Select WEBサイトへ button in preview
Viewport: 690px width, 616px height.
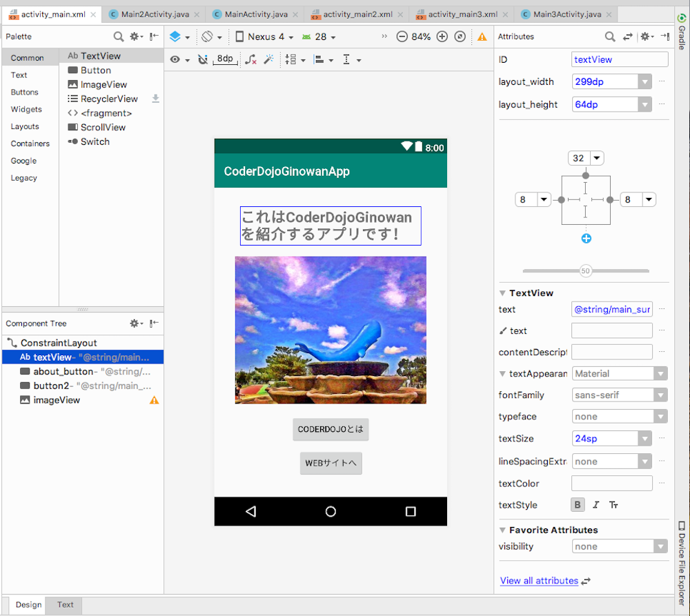(x=331, y=464)
